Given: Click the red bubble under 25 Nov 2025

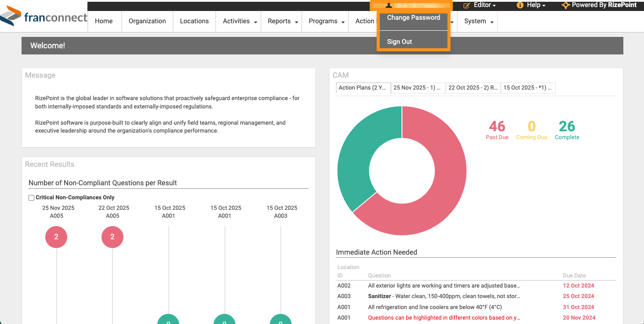Looking at the screenshot, I should click(x=56, y=237).
